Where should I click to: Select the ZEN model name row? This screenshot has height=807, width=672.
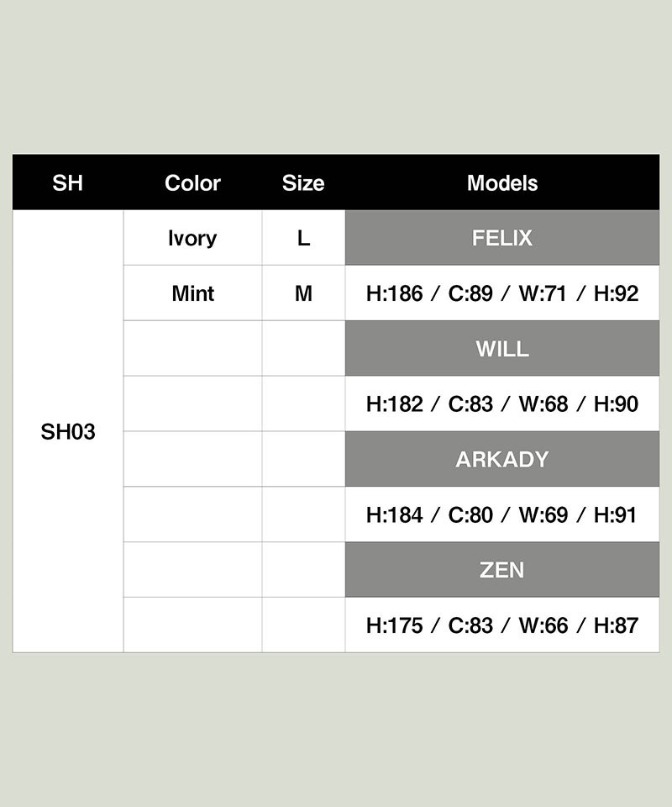(x=502, y=570)
